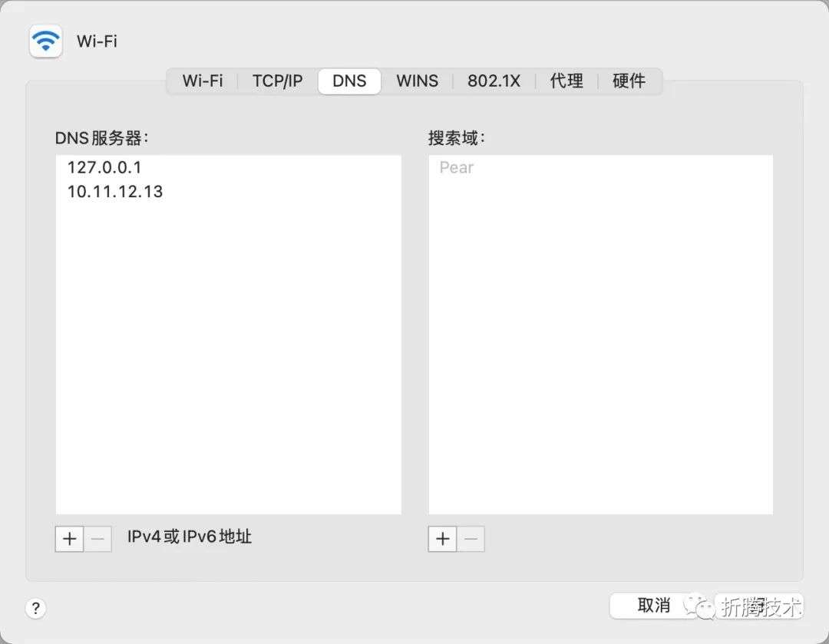Select DNS server 127.0.0.1

(229, 167)
